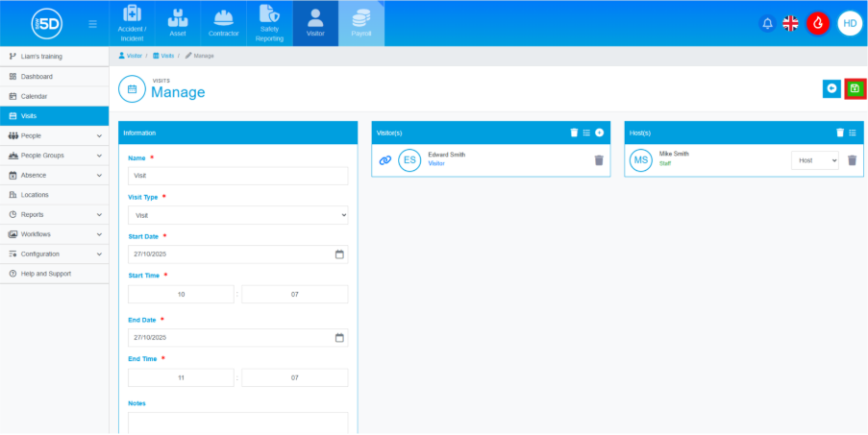The height and width of the screenshot is (435, 868).
Task: Open the UK flag language selector
Action: pos(792,24)
